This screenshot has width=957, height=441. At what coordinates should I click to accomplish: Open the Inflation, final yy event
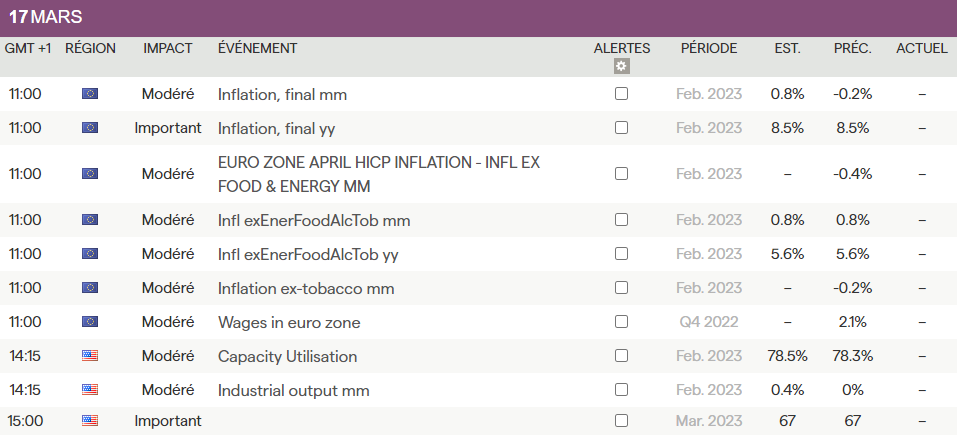281,128
